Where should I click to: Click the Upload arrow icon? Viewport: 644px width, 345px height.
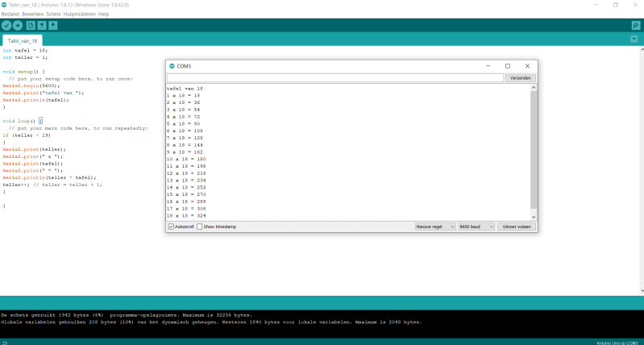click(18, 26)
